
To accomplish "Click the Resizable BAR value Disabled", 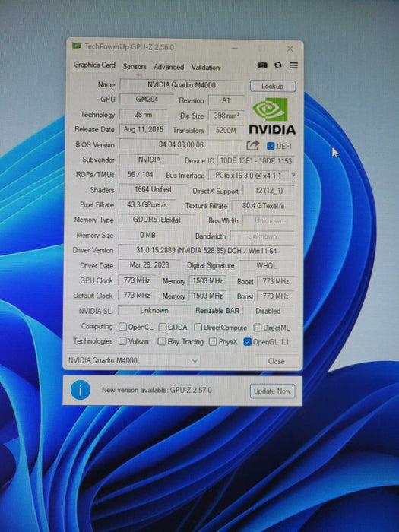I will (x=268, y=311).
